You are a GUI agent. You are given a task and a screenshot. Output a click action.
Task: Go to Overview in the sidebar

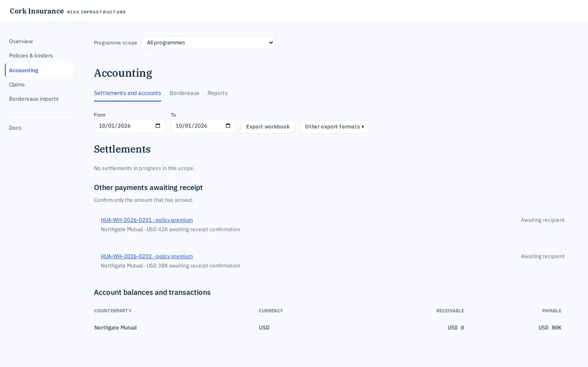coord(21,41)
